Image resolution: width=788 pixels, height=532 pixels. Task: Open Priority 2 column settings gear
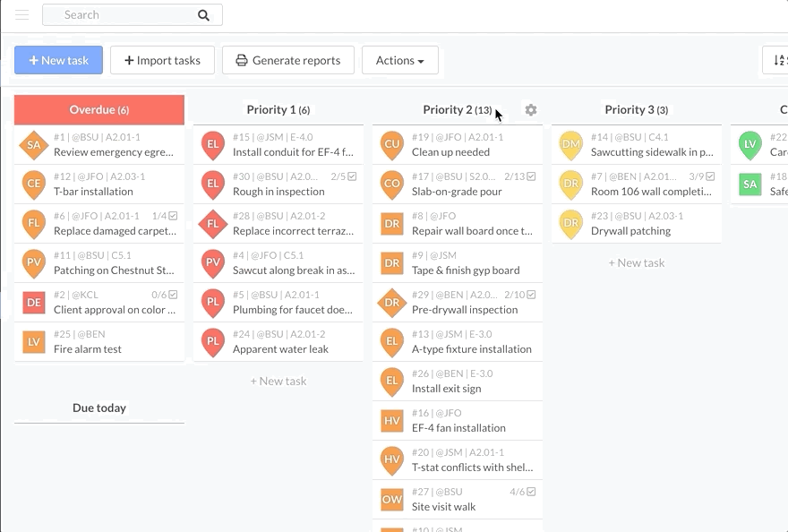click(x=531, y=110)
